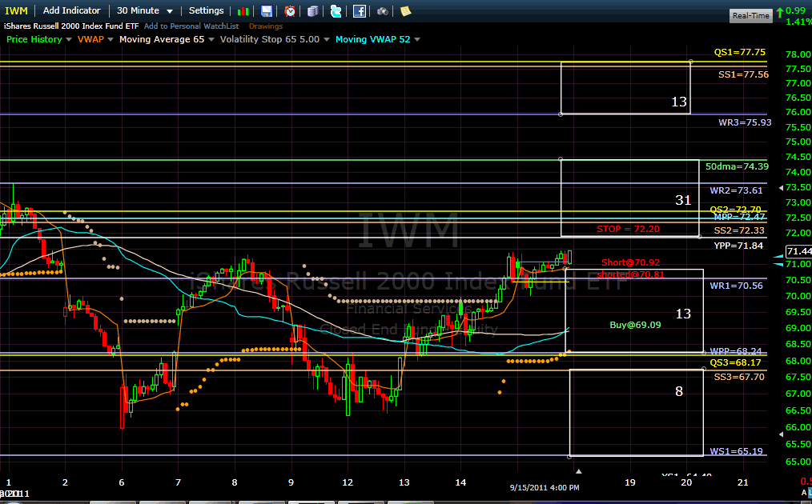Image resolution: width=812 pixels, height=504 pixels.
Task: Click the IWM ticker symbol field
Action: tap(16, 10)
